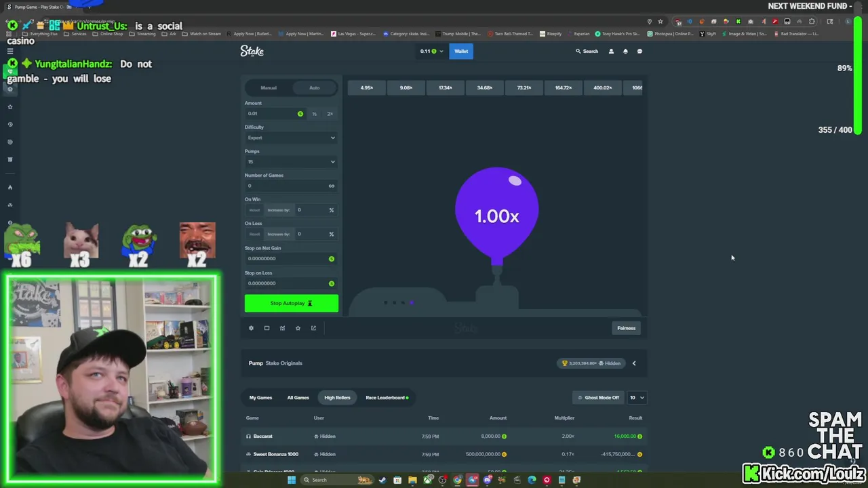Click the infinity icon in Number of Games
The image size is (868, 488).
332,186
